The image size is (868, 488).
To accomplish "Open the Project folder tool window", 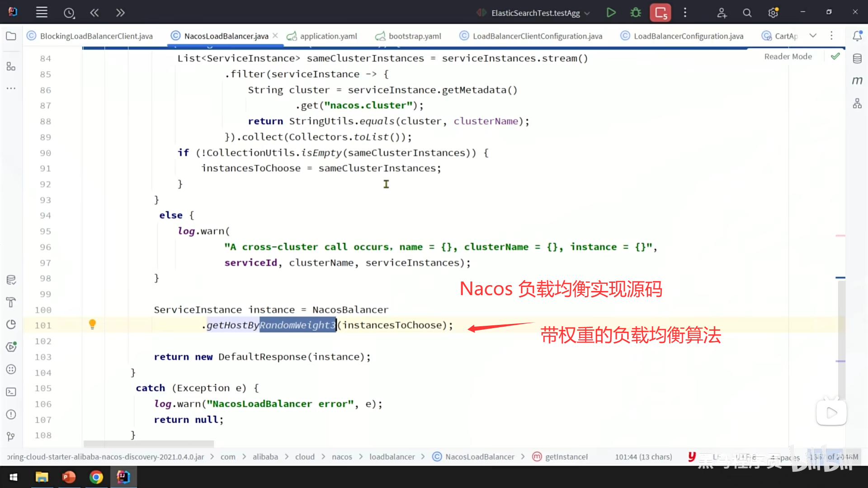I will pos(11,36).
